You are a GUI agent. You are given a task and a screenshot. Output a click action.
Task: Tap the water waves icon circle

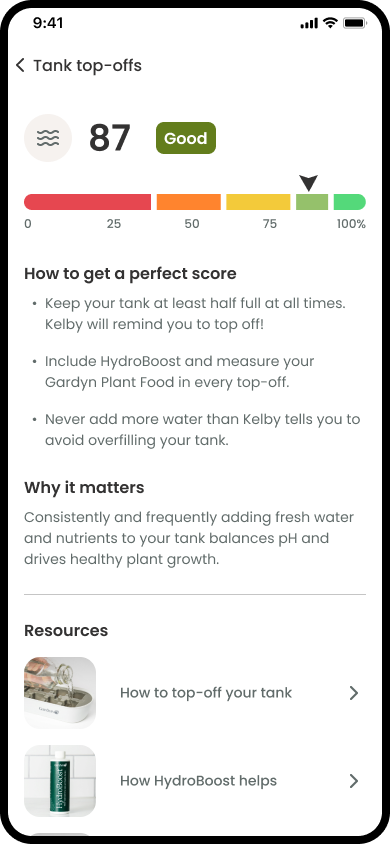click(x=48, y=138)
